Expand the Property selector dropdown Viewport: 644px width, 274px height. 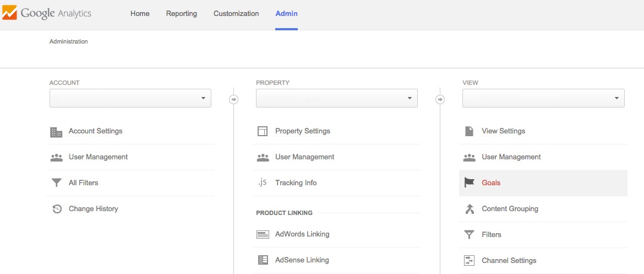337,98
